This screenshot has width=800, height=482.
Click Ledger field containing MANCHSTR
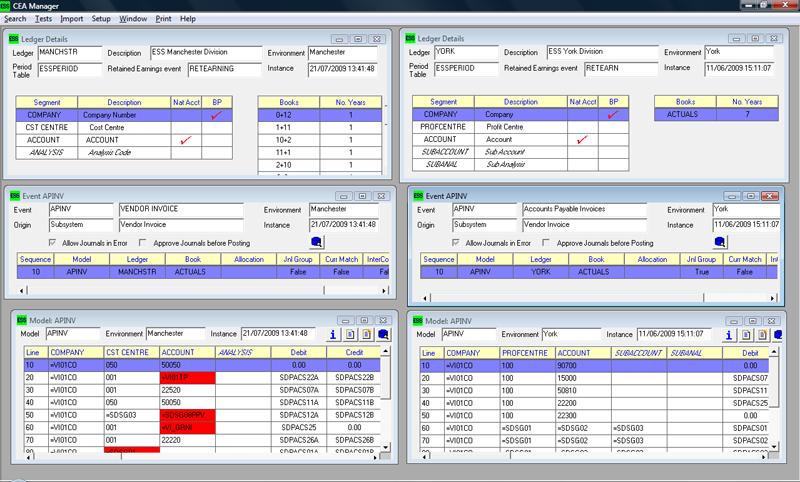pyautogui.click(x=70, y=53)
